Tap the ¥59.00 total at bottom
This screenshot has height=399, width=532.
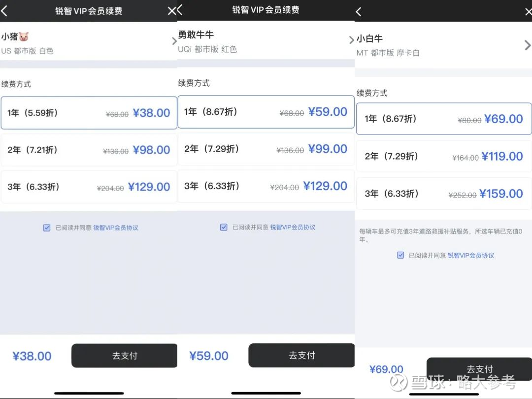pyautogui.click(x=209, y=356)
